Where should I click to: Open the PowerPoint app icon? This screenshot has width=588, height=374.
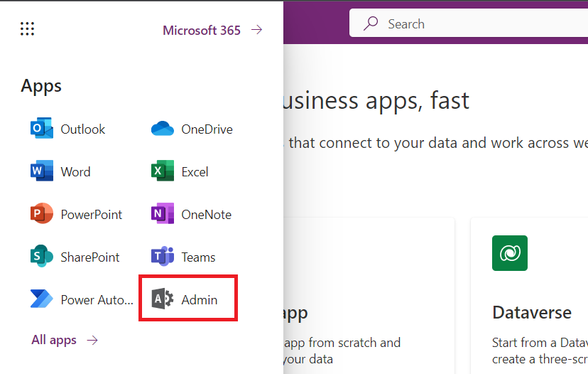[42, 213]
